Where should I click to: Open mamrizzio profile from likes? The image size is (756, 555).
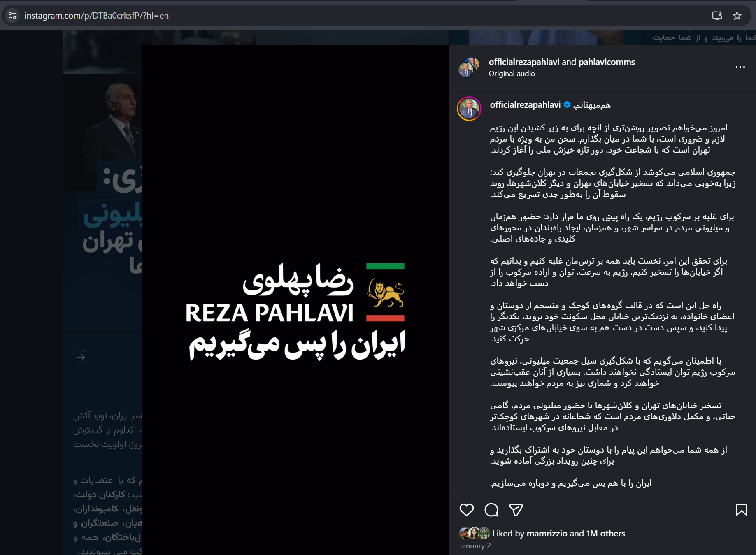pyautogui.click(x=547, y=534)
